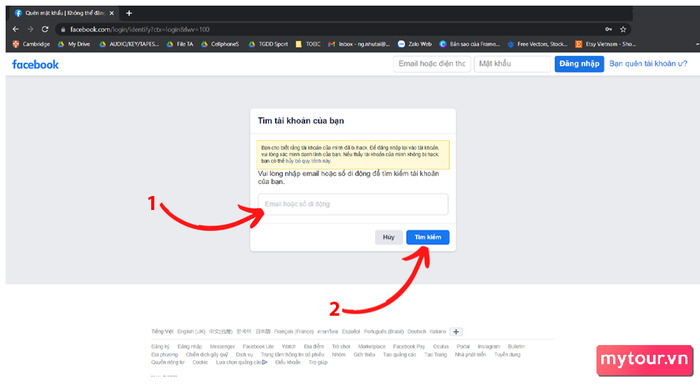700x385 pixels.
Task: Open the Messenger footer link
Action: pyautogui.click(x=222, y=347)
